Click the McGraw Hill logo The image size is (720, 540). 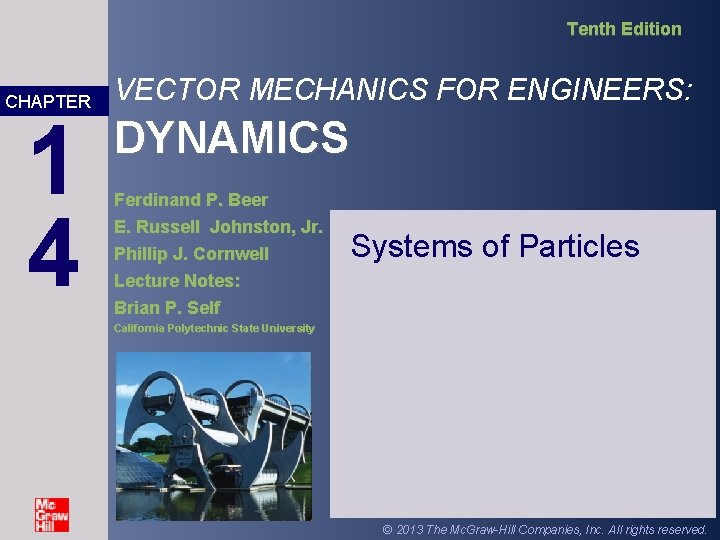pyautogui.click(x=52, y=515)
